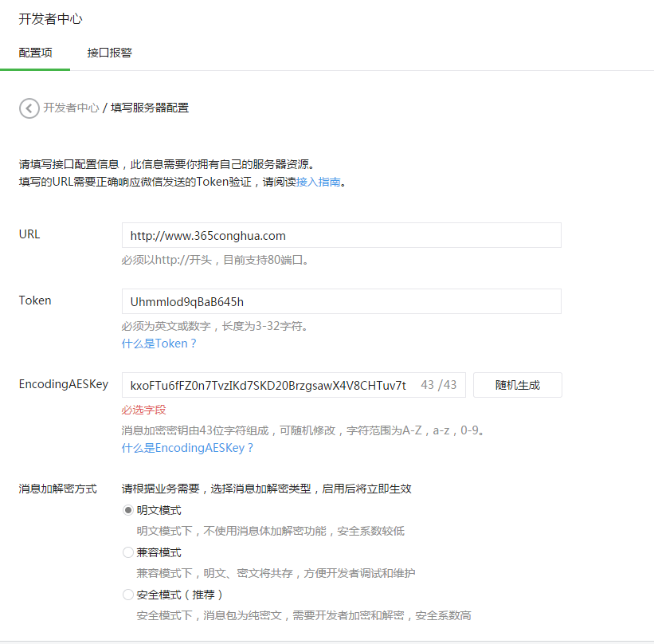654x644 pixels.
Task: Click the hint 必须为英文或数字，长度为3-32字符
Action: pos(215,326)
